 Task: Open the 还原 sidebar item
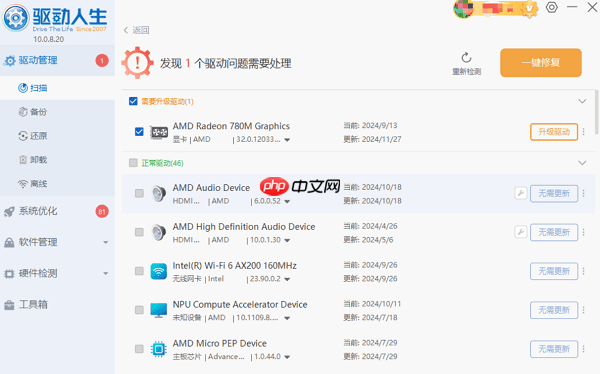click(x=57, y=136)
